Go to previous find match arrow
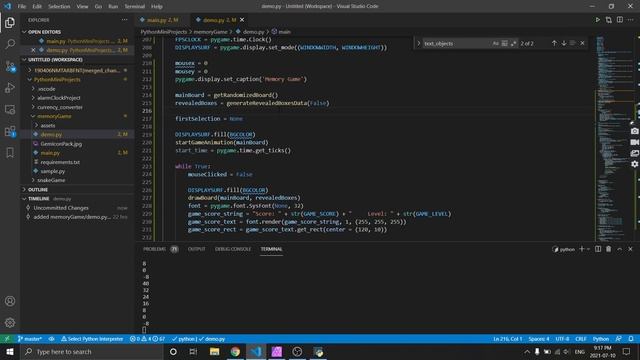Viewport: 640px width, 360px height. click(x=554, y=43)
